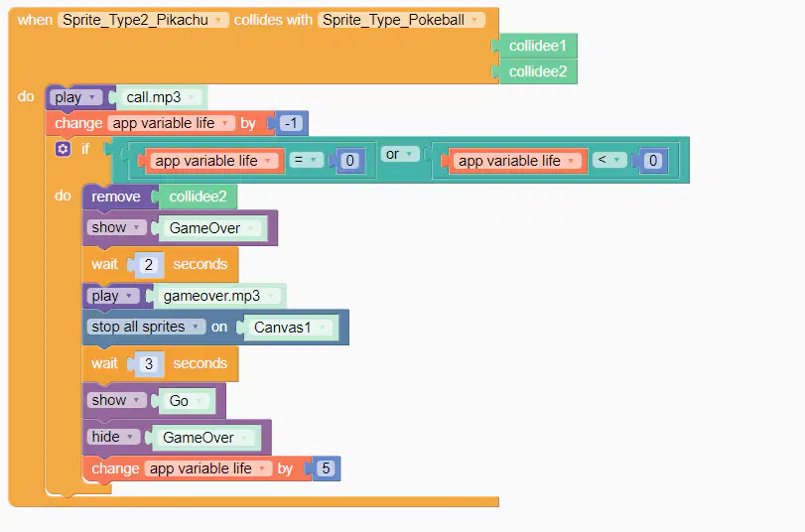Viewport: 805px width, 532px height.
Task: Open the gameover.mp3 sound dropdown
Action: (219, 296)
